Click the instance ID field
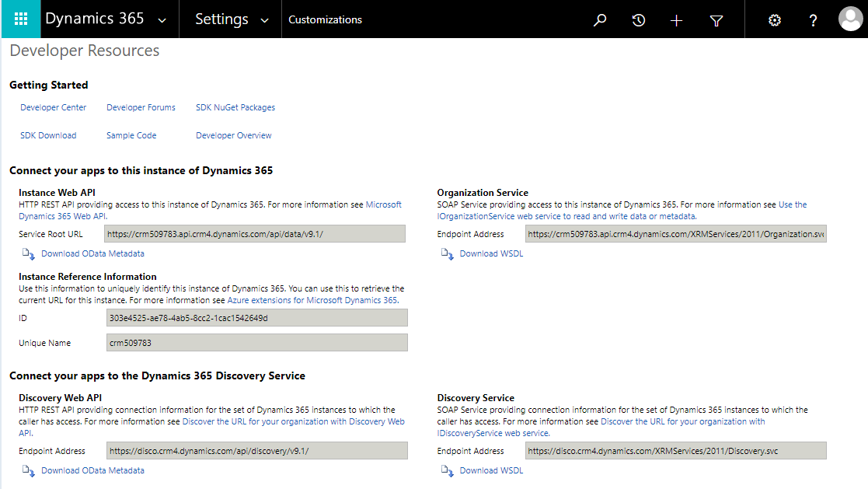 (257, 318)
